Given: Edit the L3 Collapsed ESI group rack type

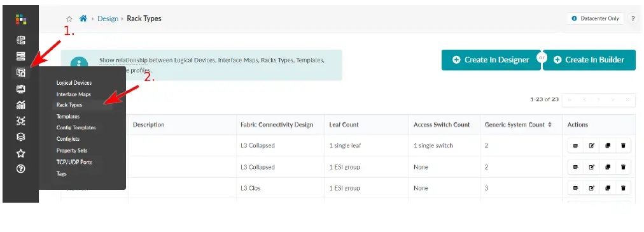Looking at the screenshot, I should tap(592, 166).
